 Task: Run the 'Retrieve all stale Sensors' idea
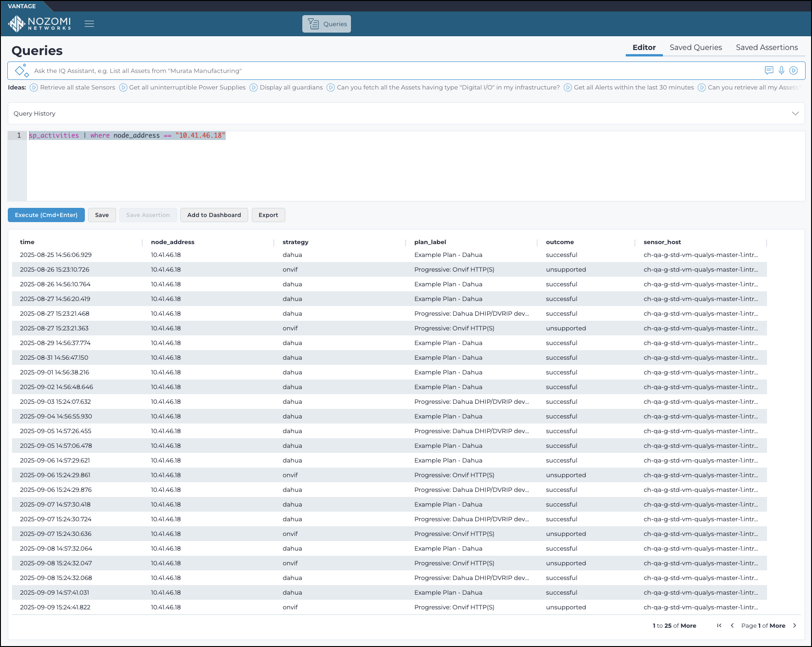click(72, 88)
